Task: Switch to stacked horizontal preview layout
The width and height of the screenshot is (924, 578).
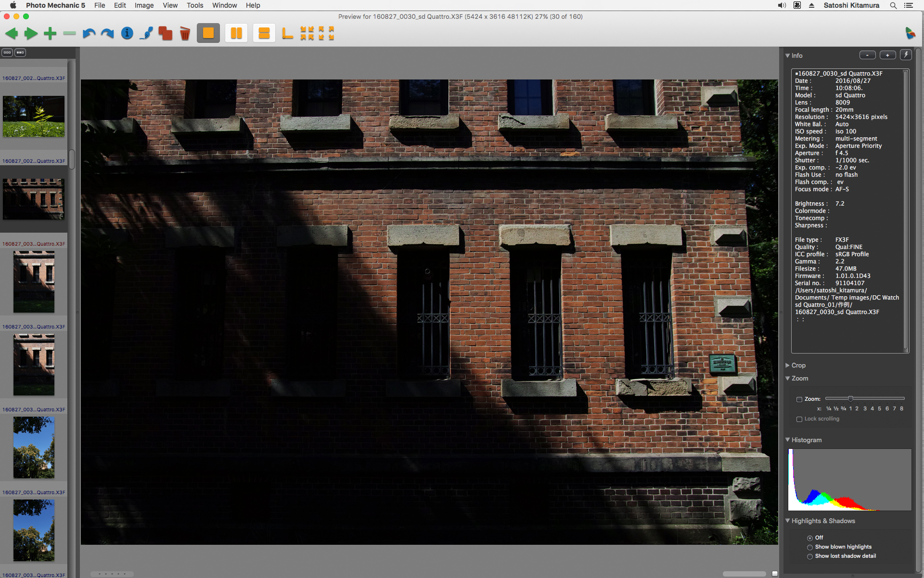Action: pyautogui.click(x=264, y=33)
